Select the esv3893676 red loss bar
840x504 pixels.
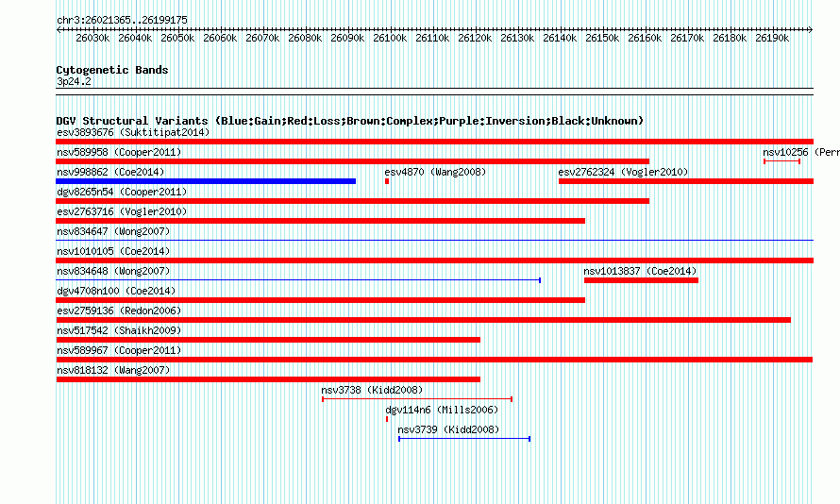click(434, 142)
